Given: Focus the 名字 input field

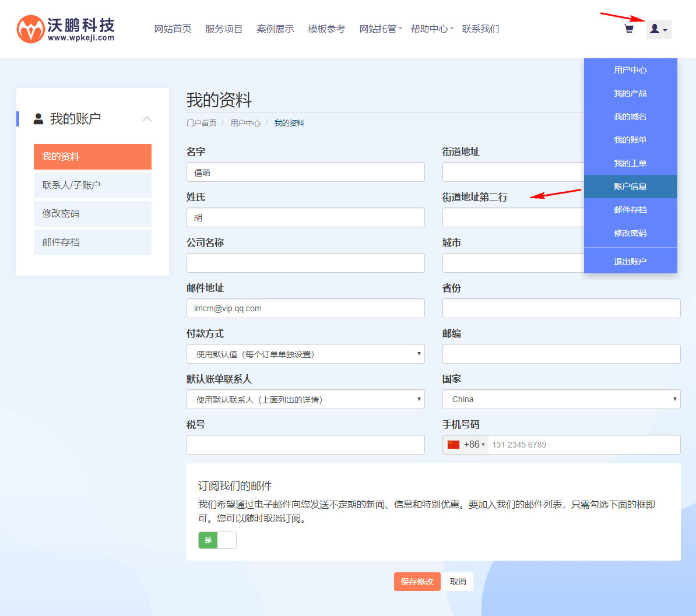Looking at the screenshot, I should [x=305, y=172].
